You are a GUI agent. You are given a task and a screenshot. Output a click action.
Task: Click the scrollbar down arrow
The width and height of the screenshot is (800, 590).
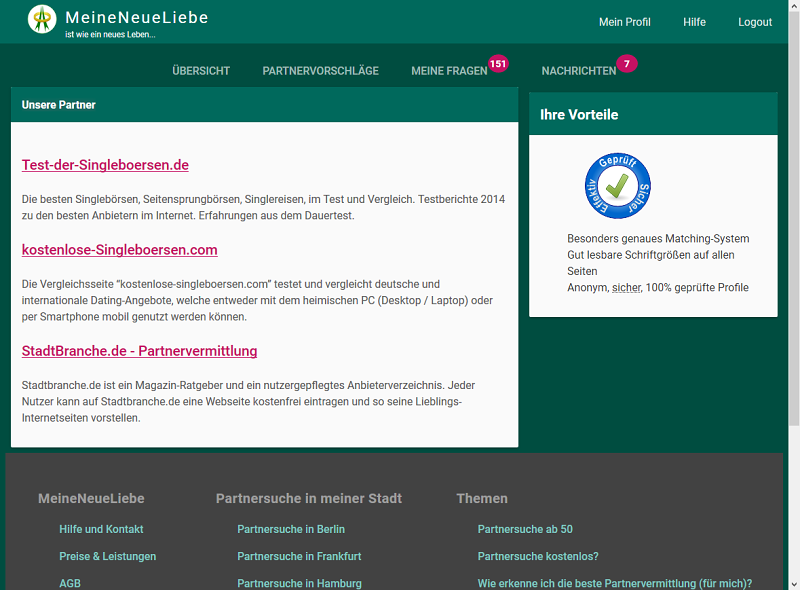click(x=794, y=585)
